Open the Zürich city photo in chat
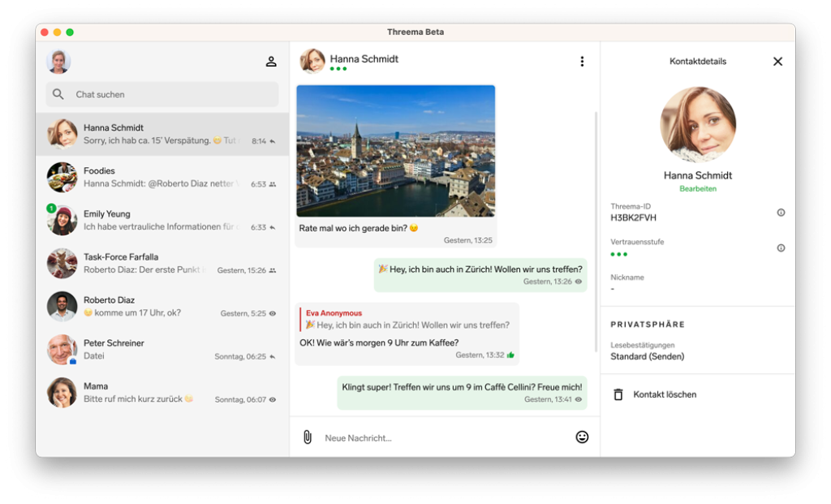The height and width of the screenshot is (504, 831). pos(395,151)
